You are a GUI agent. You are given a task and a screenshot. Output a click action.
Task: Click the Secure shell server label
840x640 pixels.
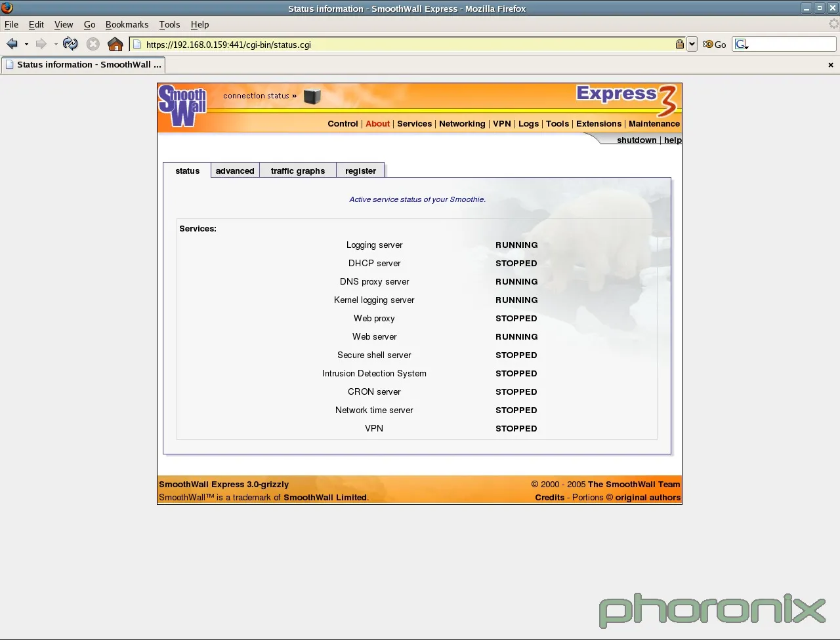coord(374,355)
